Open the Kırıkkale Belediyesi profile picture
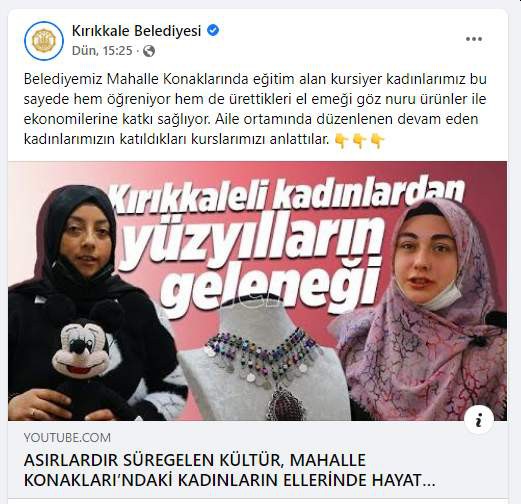This screenshot has width=521, height=504. tap(44, 41)
